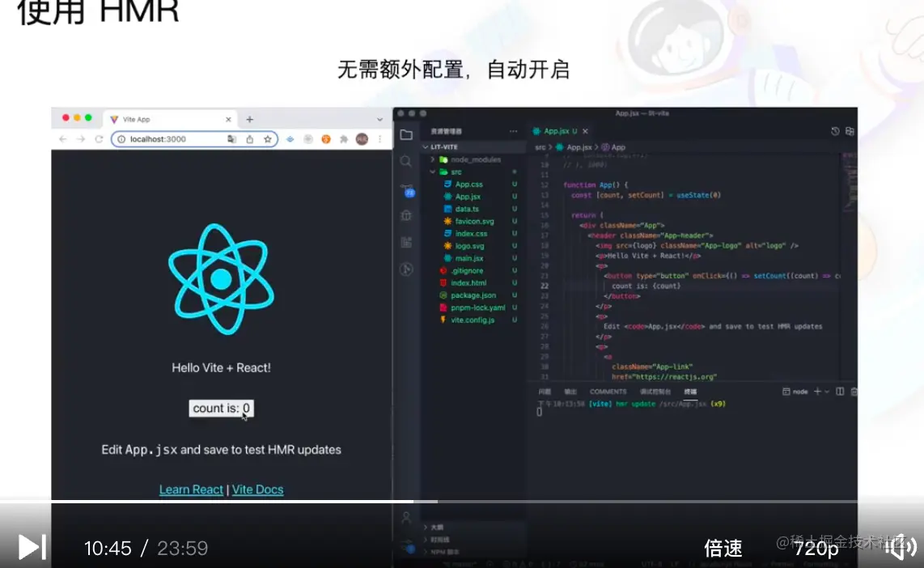Click the share icon in address bar
The width and height of the screenshot is (924, 568).
coord(250,139)
